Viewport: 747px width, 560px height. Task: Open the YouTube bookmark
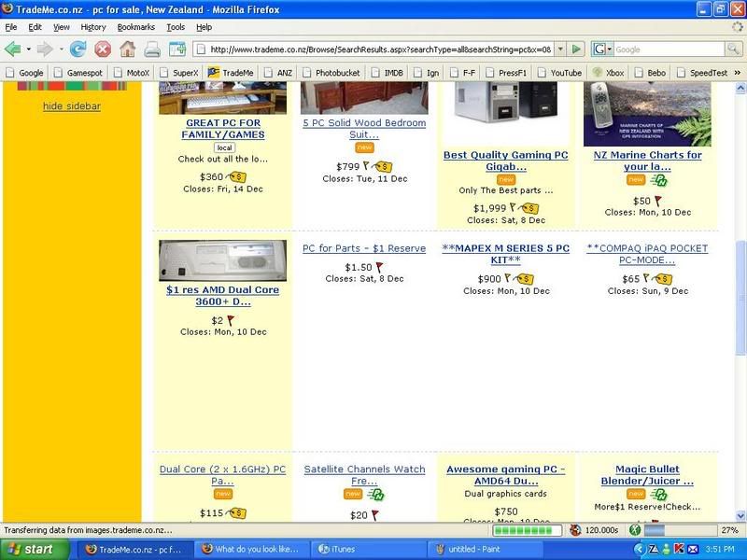click(x=559, y=73)
